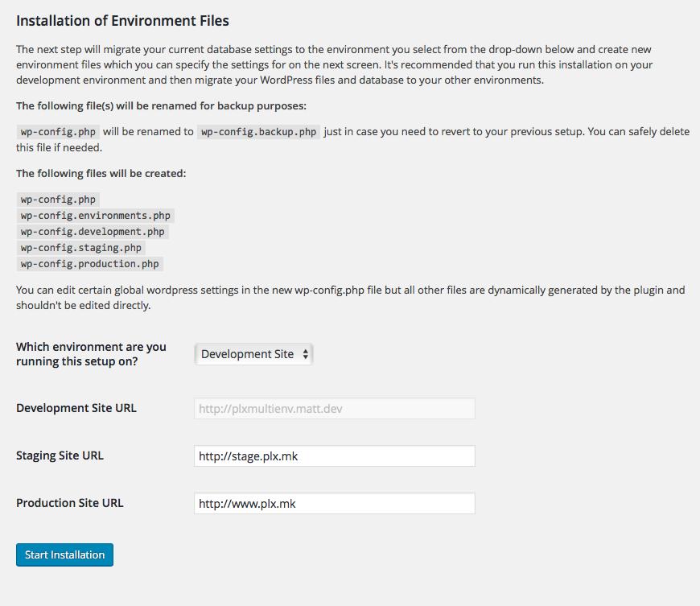Image resolution: width=700 pixels, height=606 pixels.
Task: Click wp-config.production.php in the created files list
Action: click(x=90, y=264)
